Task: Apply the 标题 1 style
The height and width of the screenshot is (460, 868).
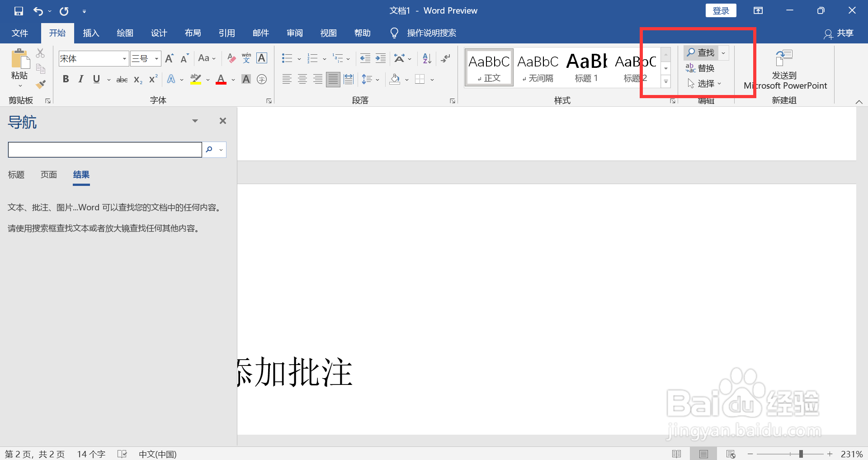Action: click(x=586, y=67)
